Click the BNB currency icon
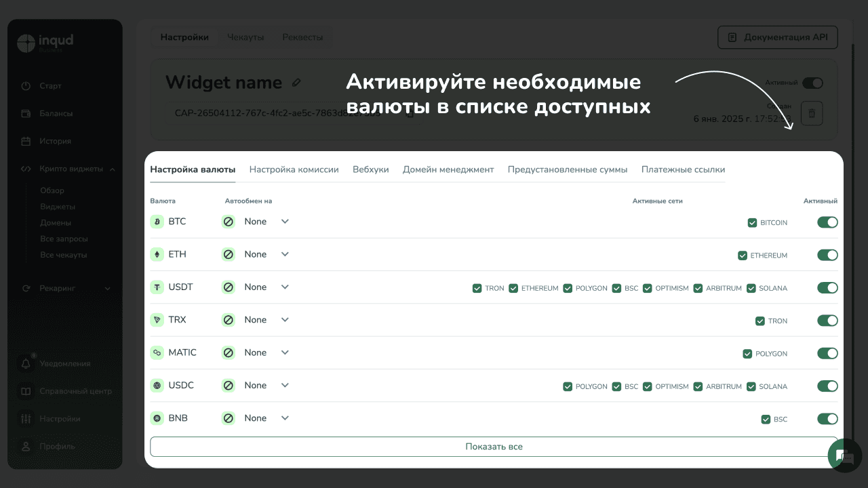This screenshot has width=868, height=488. point(157,418)
